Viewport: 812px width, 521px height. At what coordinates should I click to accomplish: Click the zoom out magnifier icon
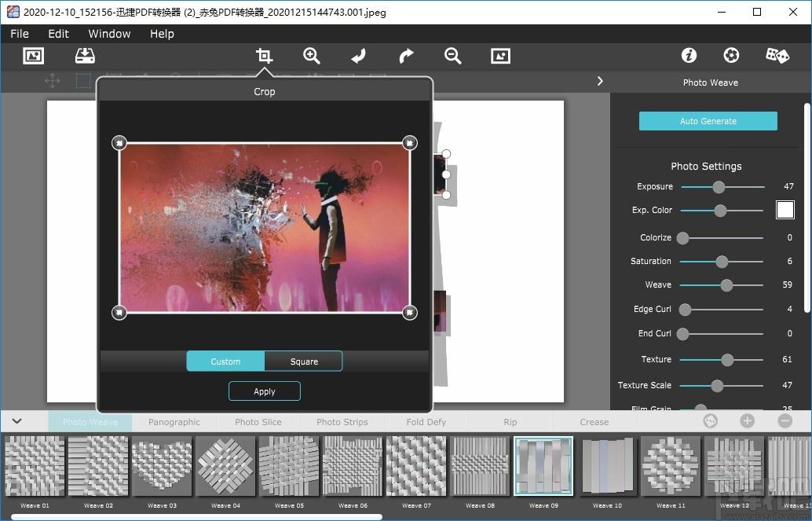click(x=452, y=56)
